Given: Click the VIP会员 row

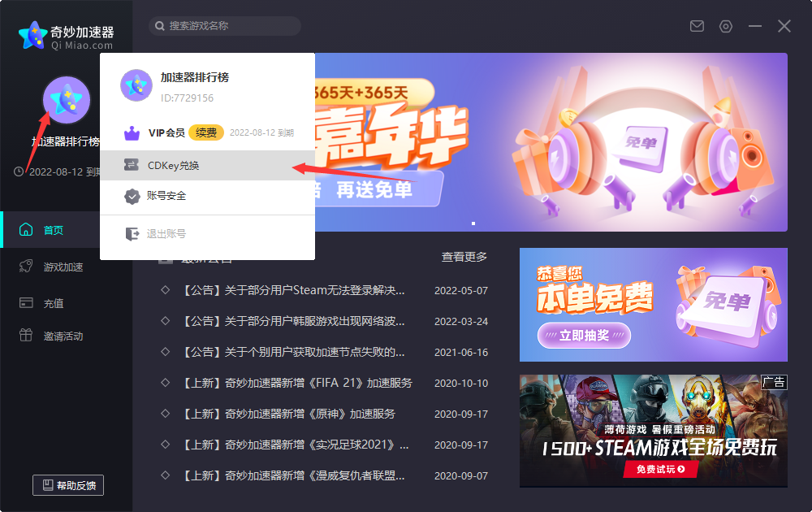Looking at the screenshot, I should tap(207, 132).
